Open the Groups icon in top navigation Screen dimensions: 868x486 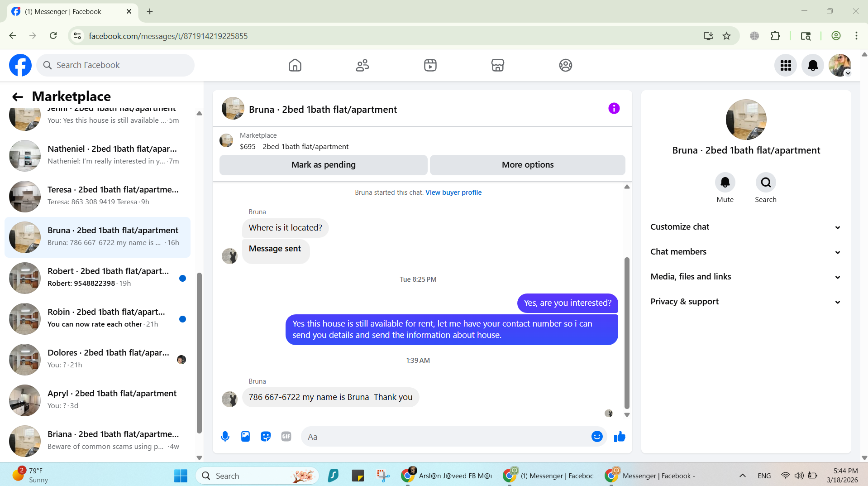(566, 65)
